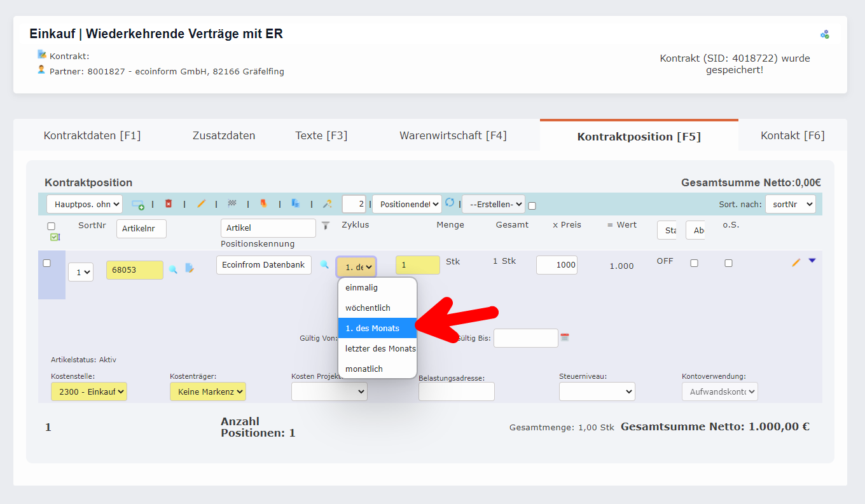Image resolution: width=865 pixels, height=504 pixels.
Task: Refresh positions with the blue circular arrows icon
Action: [x=449, y=203]
